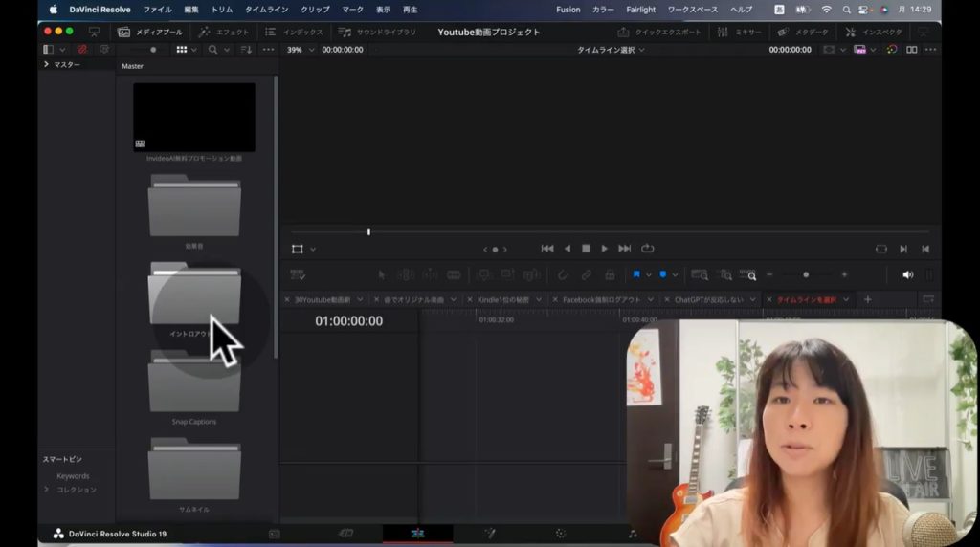Click the media pool search magnifier icon

click(x=212, y=50)
